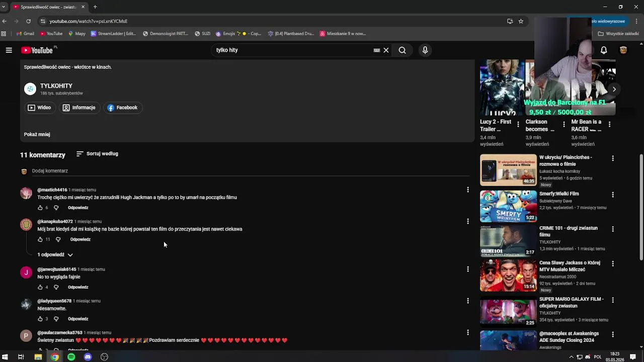Open channel Informacje button
The height and width of the screenshot is (362, 644).
point(79,108)
